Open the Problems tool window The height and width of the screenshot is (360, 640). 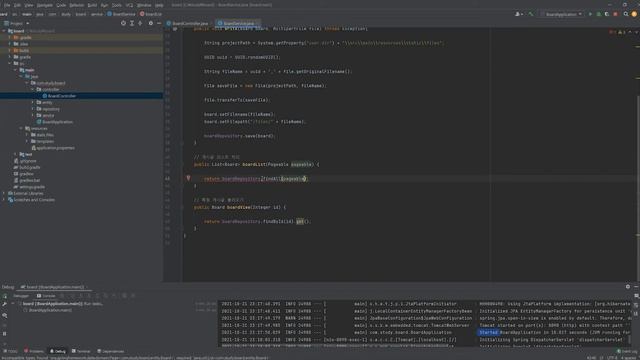tap(33, 351)
